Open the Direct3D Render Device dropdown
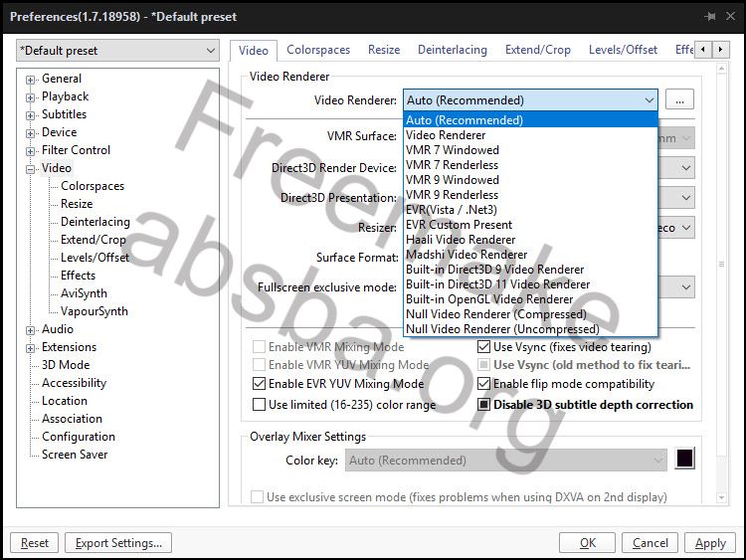Viewport: 746px width, 560px height. pyautogui.click(x=685, y=168)
